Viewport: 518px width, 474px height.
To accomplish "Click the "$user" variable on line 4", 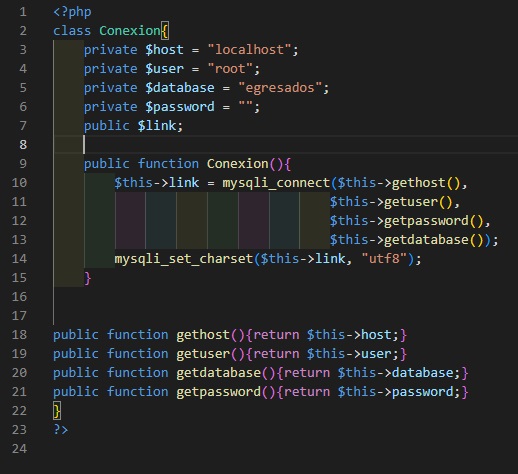I will pos(164,69).
